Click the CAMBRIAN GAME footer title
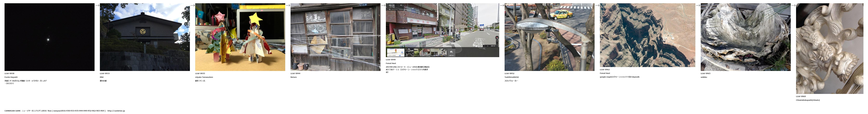 click(12, 111)
